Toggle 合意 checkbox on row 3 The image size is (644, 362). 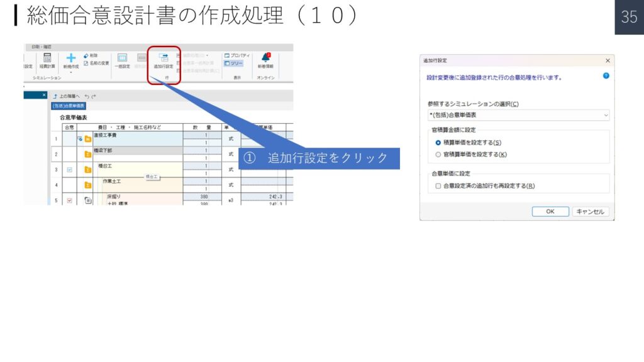(x=70, y=170)
